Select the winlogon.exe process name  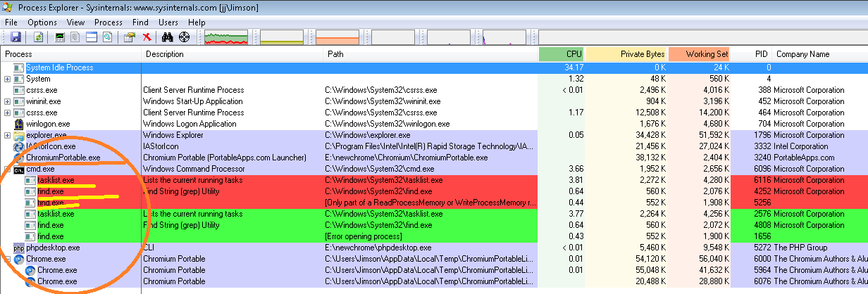pos(48,124)
